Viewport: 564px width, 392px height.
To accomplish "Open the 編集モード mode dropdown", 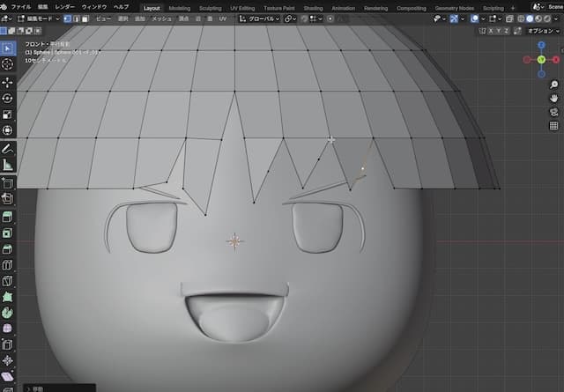I will click(x=39, y=18).
